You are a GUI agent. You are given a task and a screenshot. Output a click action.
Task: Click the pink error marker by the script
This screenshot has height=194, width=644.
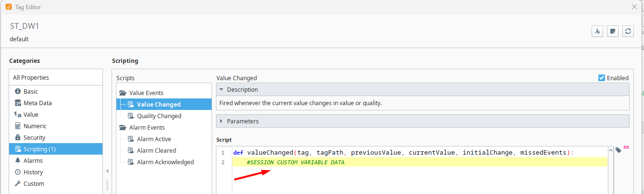[626, 147]
